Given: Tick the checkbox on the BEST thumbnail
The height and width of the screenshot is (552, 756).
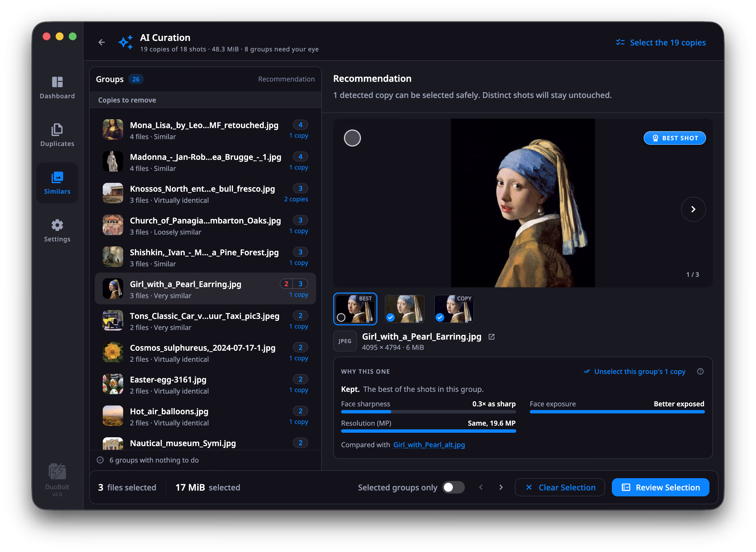Looking at the screenshot, I should tap(341, 317).
